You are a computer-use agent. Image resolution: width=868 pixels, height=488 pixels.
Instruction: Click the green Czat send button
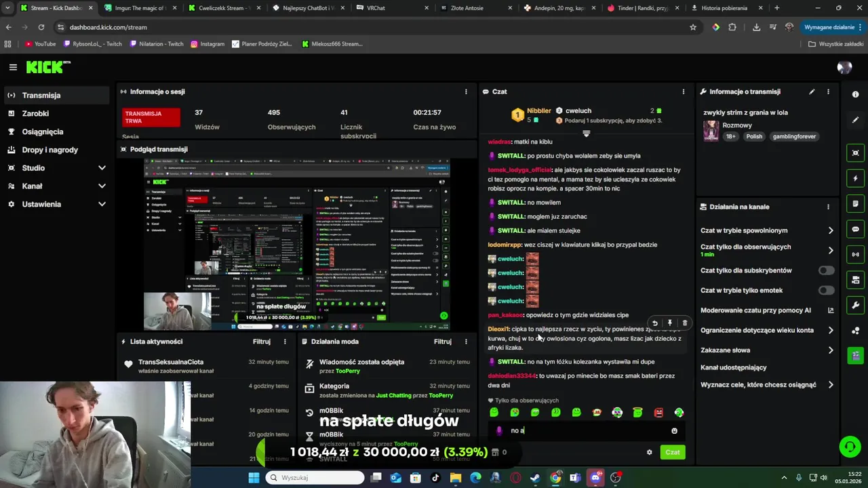(x=673, y=452)
